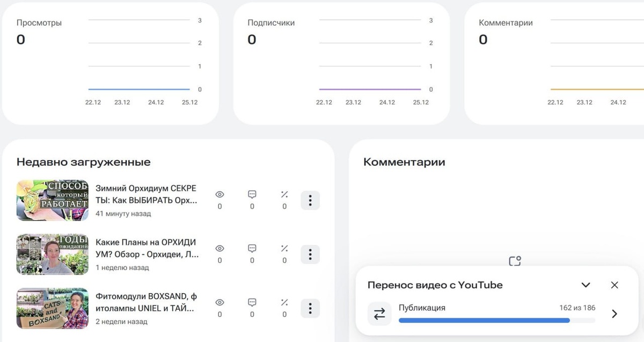Close the Перенос видео с YouTube panel
Screen dimensions: 644x342
point(615,285)
